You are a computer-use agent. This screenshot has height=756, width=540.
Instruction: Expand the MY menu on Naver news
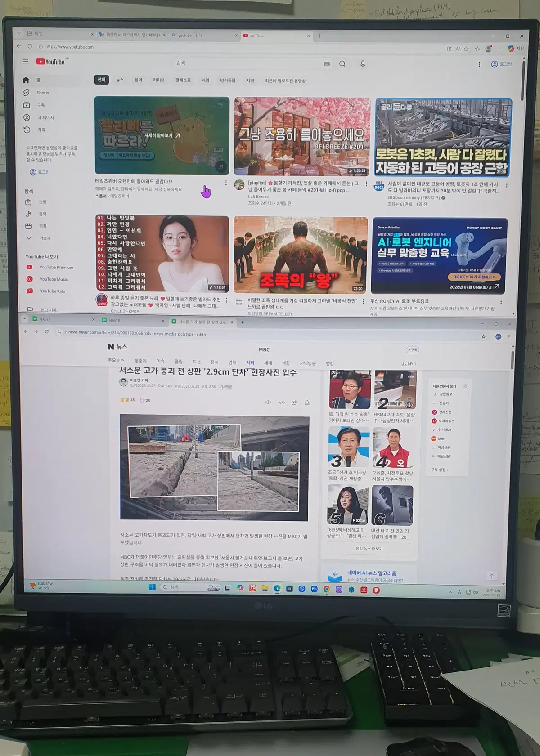[409, 363]
